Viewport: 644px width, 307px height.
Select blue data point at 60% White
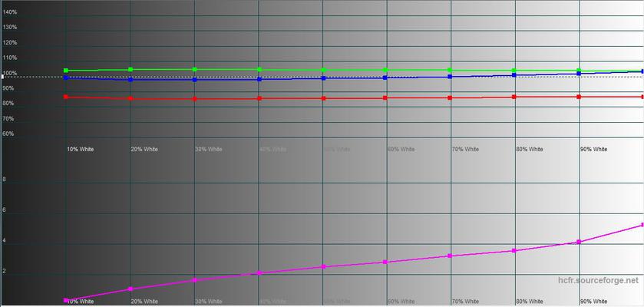pos(386,78)
